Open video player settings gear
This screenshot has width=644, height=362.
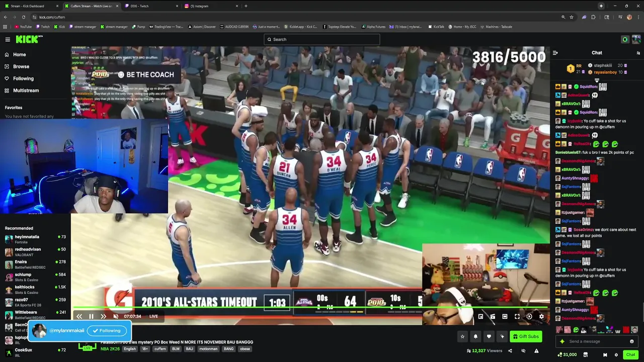click(x=541, y=316)
